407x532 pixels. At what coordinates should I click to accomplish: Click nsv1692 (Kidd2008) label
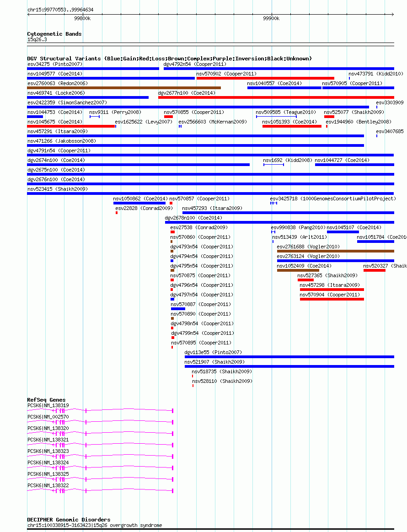(288, 160)
